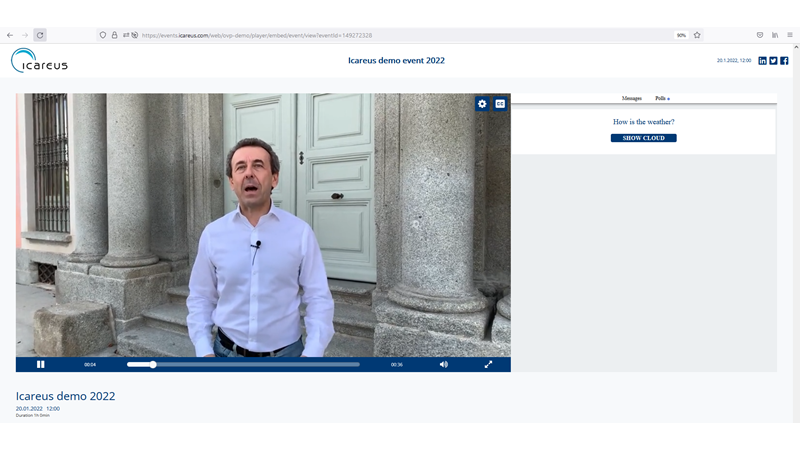The image size is (800, 450).
Task: Click the browser address bar URL
Action: tap(260, 35)
